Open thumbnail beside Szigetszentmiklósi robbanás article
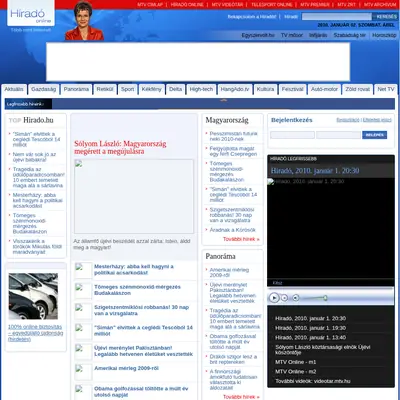Screen dimensions: 400x400 tap(83, 311)
